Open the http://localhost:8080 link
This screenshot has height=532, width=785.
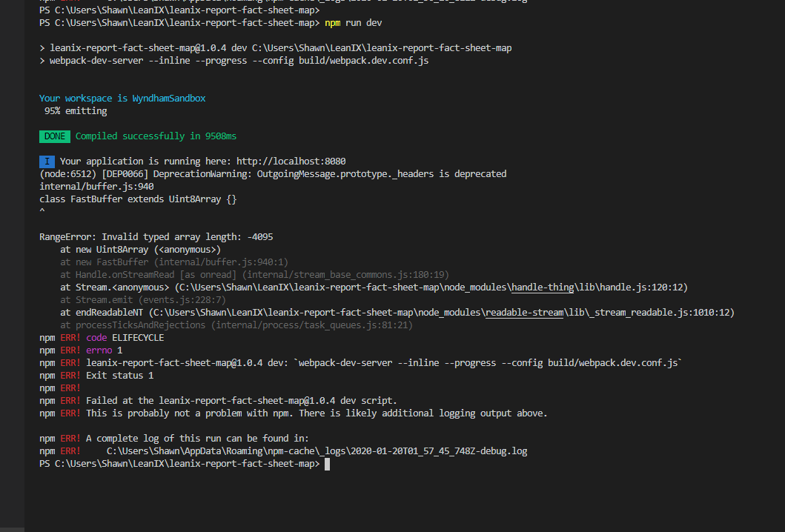[291, 161]
